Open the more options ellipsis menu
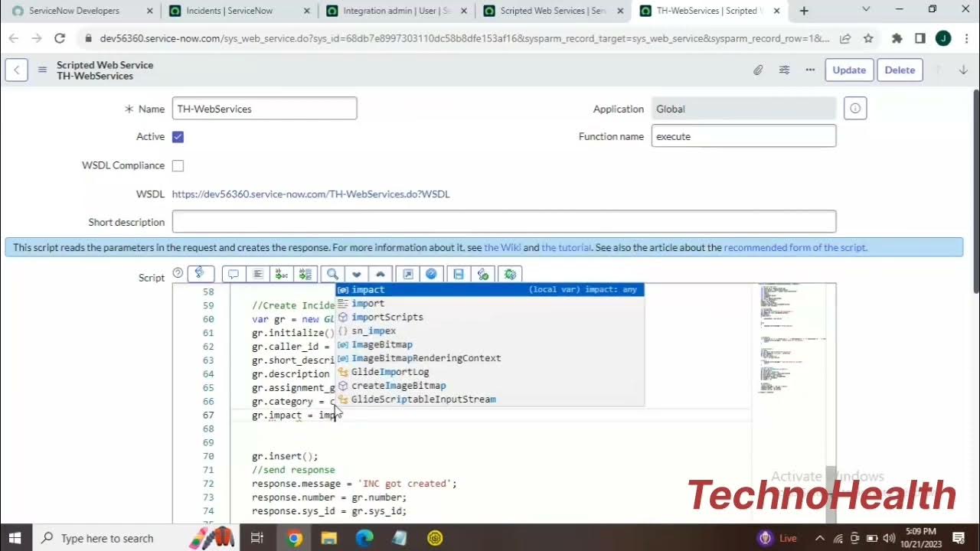980x551 pixels. (x=810, y=70)
